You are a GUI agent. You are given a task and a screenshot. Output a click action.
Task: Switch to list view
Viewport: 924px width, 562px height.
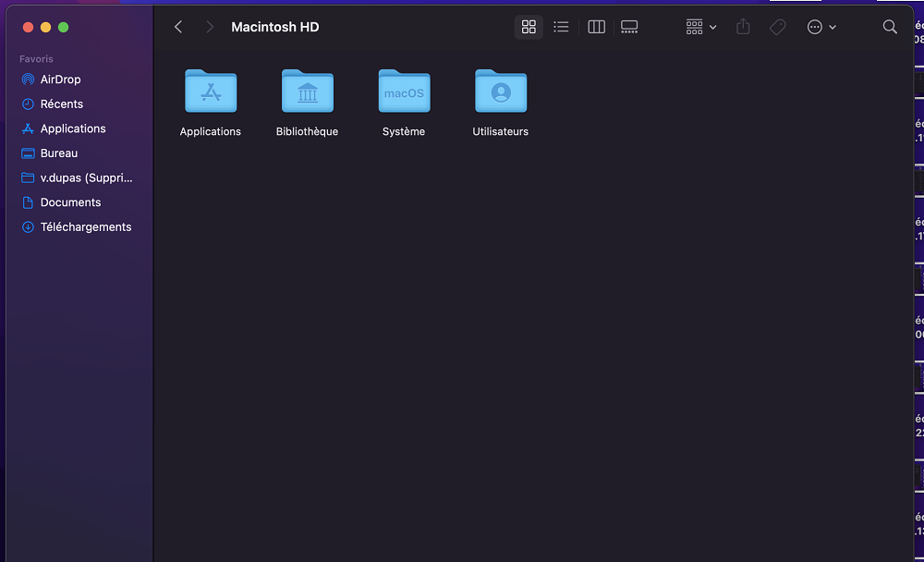[x=561, y=27]
